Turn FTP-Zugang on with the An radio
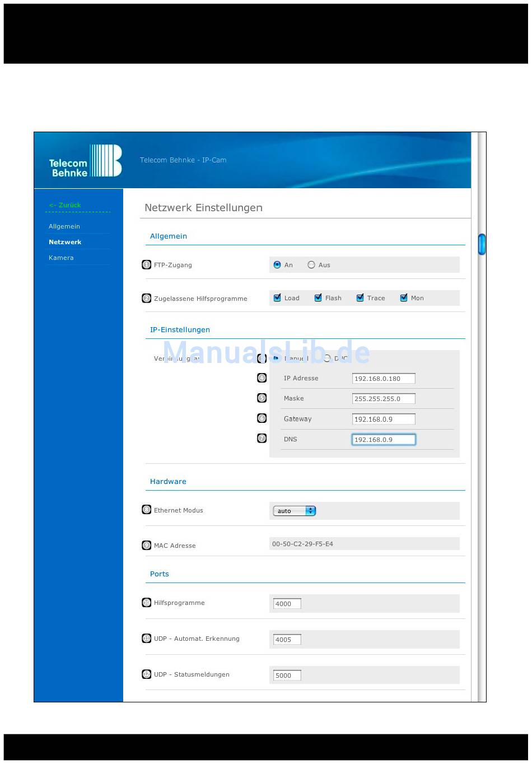 click(277, 265)
